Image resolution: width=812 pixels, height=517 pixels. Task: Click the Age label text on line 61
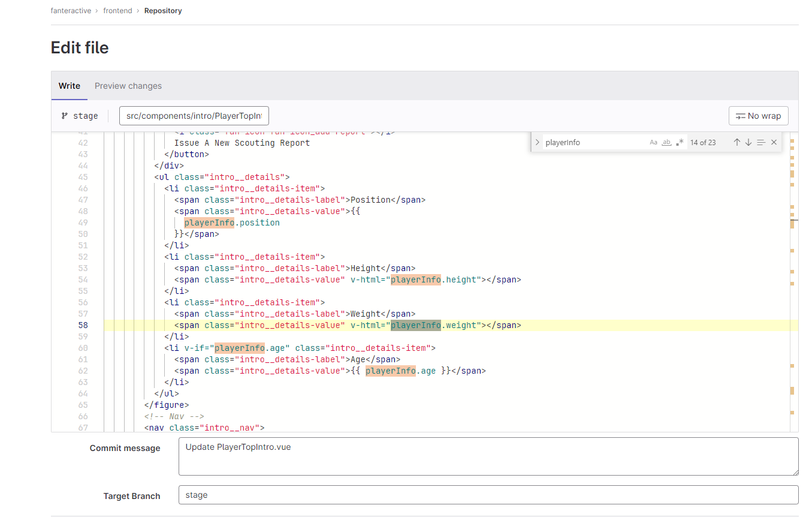coord(358,359)
